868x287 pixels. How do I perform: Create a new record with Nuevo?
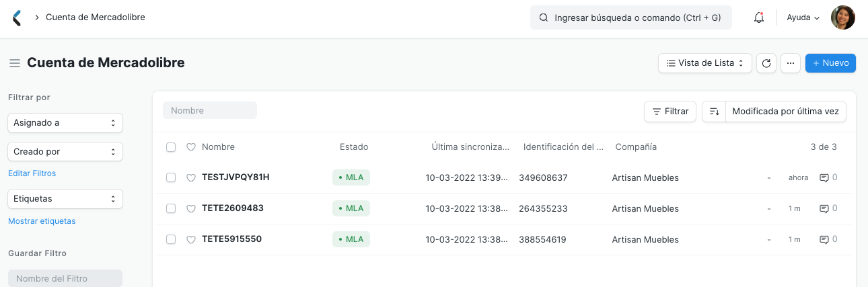pos(830,63)
